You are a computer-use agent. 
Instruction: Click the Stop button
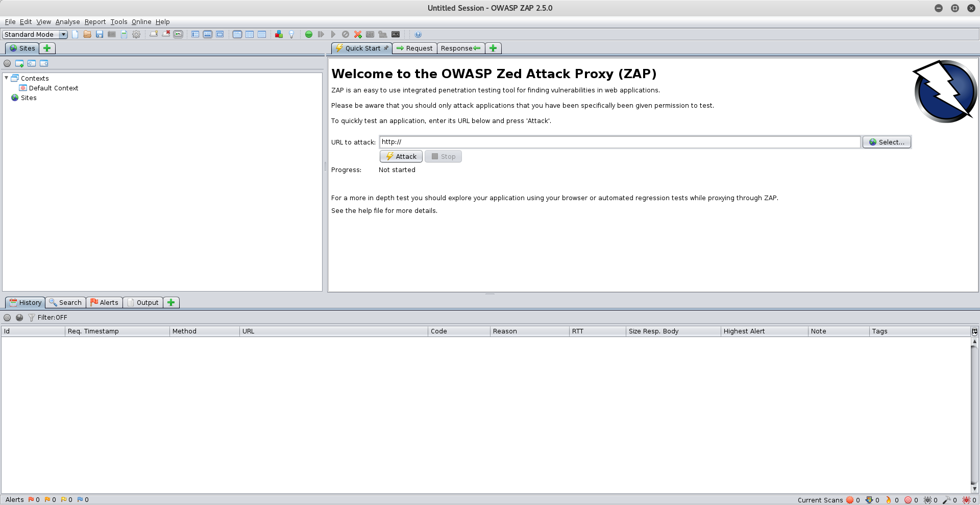point(443,156)
